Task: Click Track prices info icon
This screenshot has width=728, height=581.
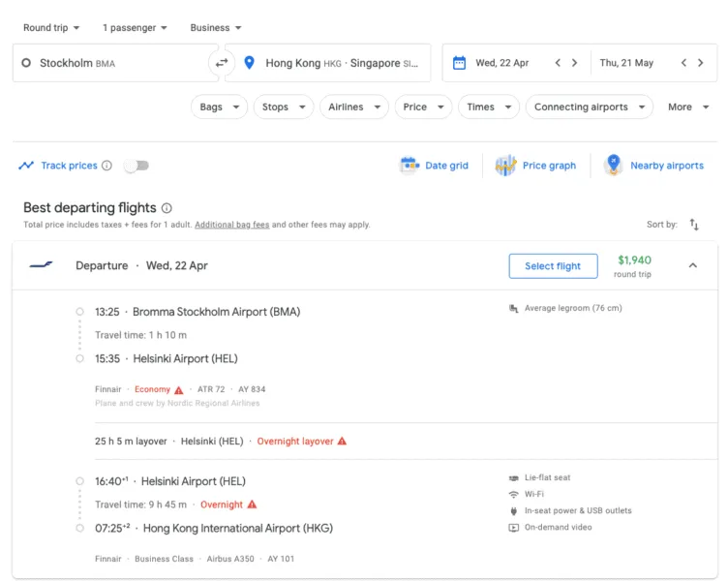Action: point(106,166)
